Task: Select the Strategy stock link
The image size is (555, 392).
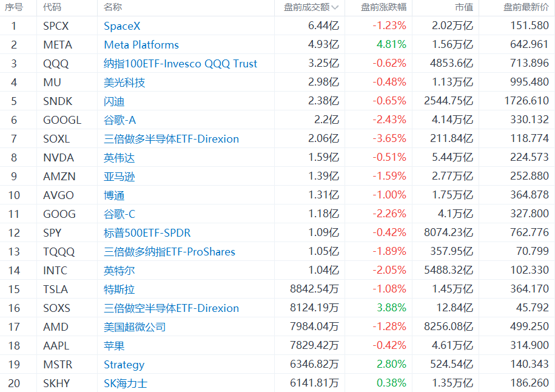Action: [124, 364]
